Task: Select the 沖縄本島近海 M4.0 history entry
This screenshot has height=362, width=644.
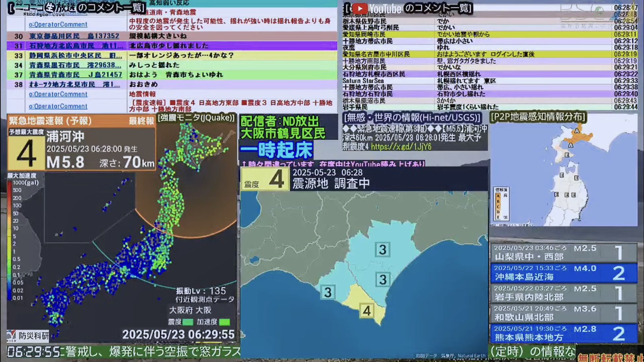Action: pos(563,273)
